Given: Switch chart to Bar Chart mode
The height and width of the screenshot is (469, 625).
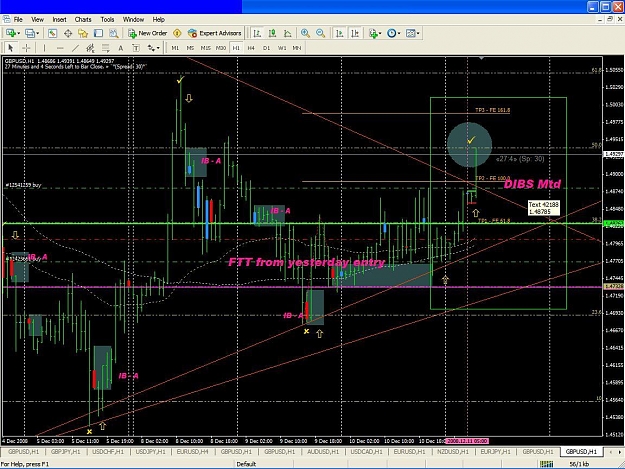Looking at the screenshot, I should click(x=257, y=33).
